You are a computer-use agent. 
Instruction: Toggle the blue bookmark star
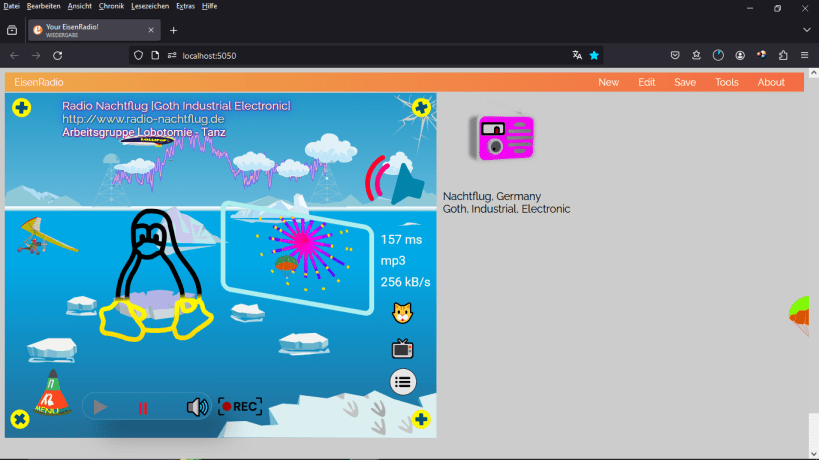(x=594, y=55)
